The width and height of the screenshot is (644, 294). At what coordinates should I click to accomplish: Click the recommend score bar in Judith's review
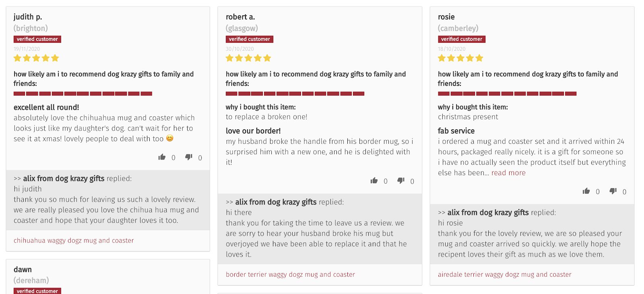pyautogui.click(x=83, y=93)
